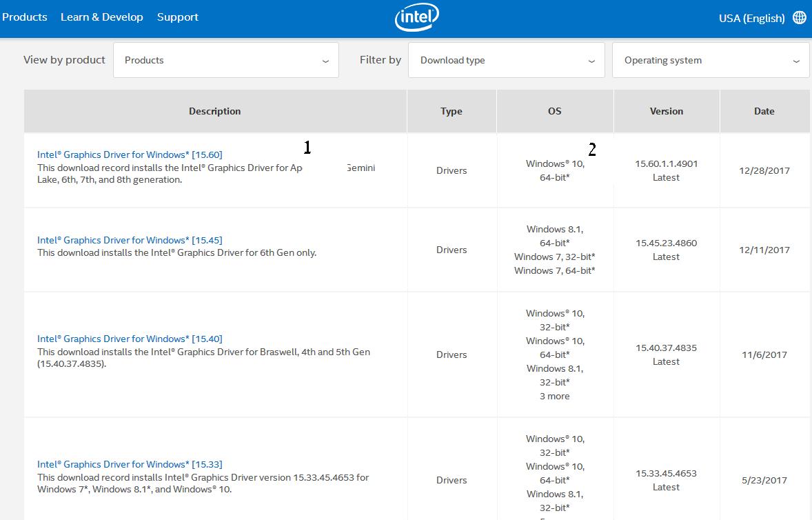
Task: Open the Support menu
Action: coord(178,17)
